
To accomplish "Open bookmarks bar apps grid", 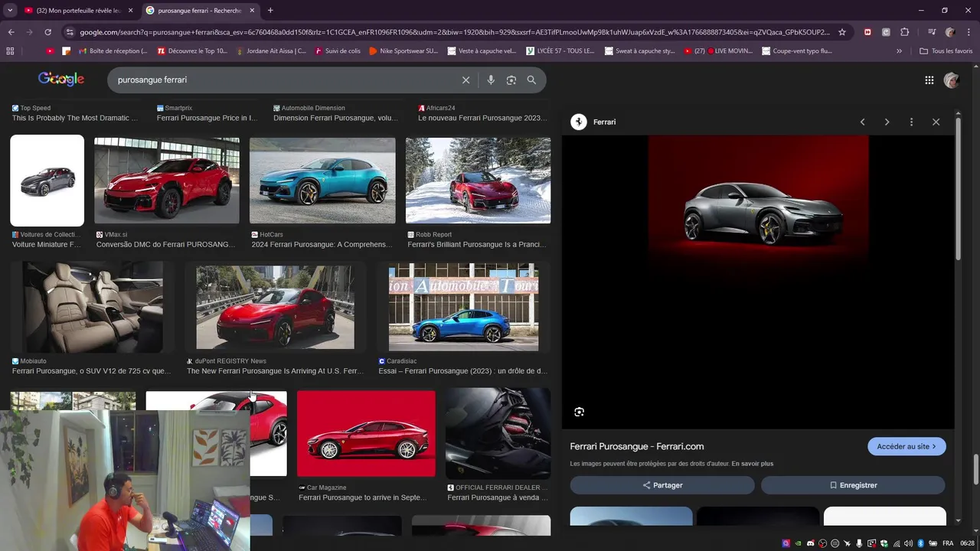I will click(x=10, y=51).
